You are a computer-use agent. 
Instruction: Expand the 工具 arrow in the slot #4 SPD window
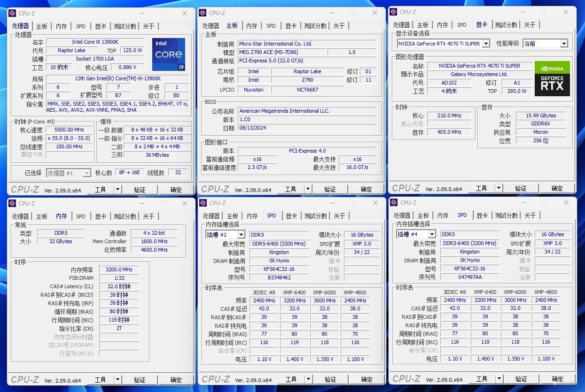click(x=499, y=379)
